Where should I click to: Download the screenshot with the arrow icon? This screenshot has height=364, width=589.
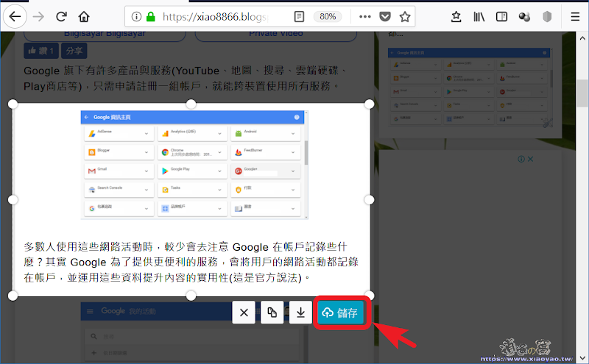click(x=300, y=313)
